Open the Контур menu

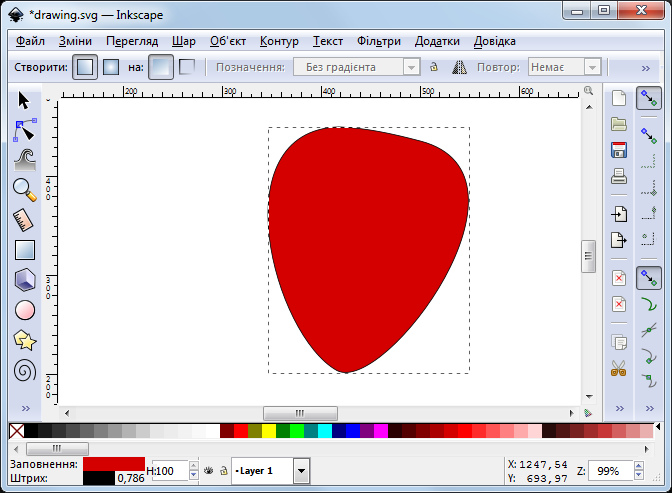[x=279, y=41]
